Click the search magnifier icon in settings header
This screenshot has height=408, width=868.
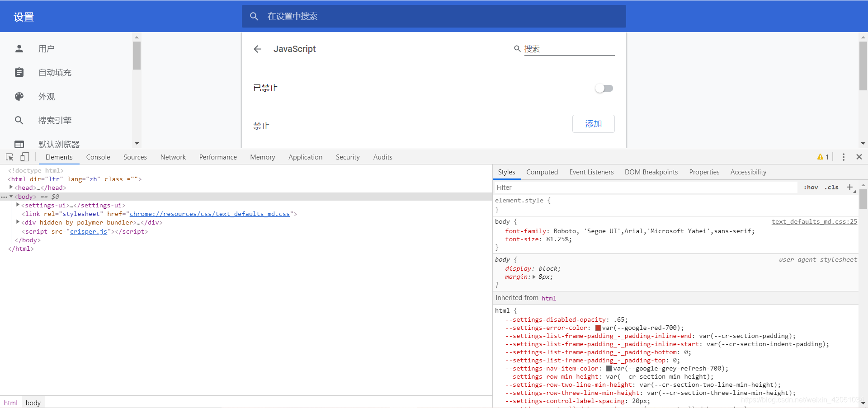coord(254,16)
